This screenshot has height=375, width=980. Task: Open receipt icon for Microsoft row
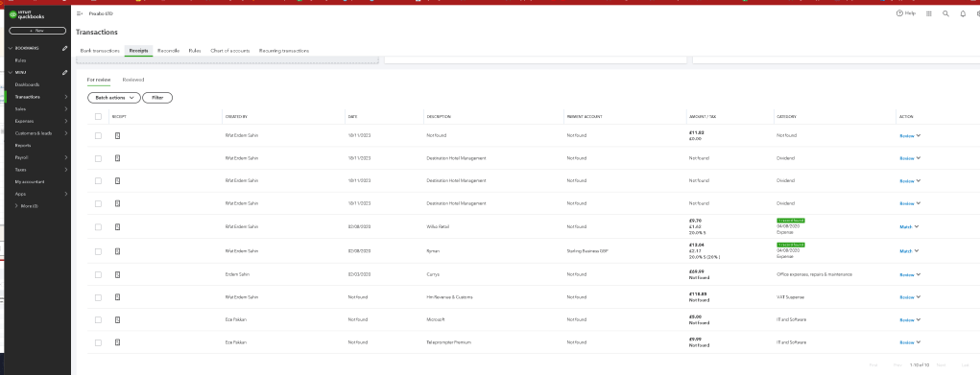pos(117,319)
